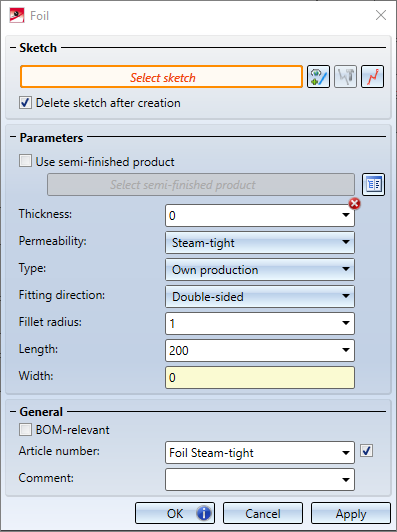Image resolution: width=397 pixels, height=532 pixels.
Task: Expand the Type dropdown showing Own production
Action: [x=260, y=270]
